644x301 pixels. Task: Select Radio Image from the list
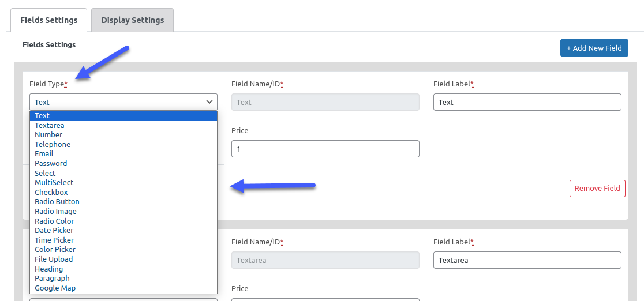[x=55, y=212]
